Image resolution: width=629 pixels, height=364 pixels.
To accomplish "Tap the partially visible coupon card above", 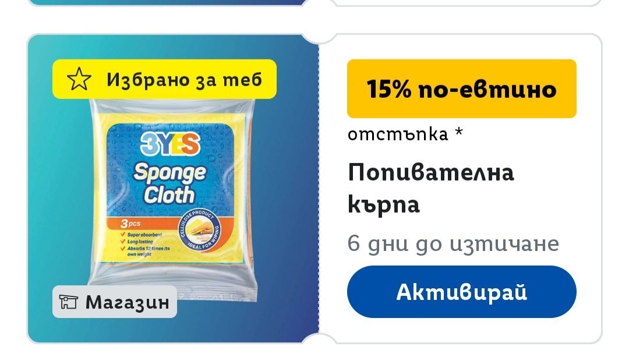I will [314, 3].
